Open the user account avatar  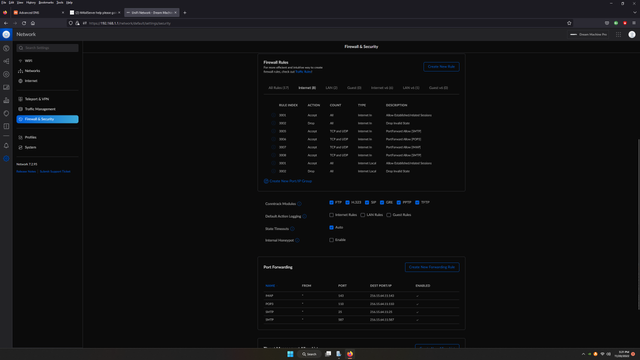tap(632, 35)
